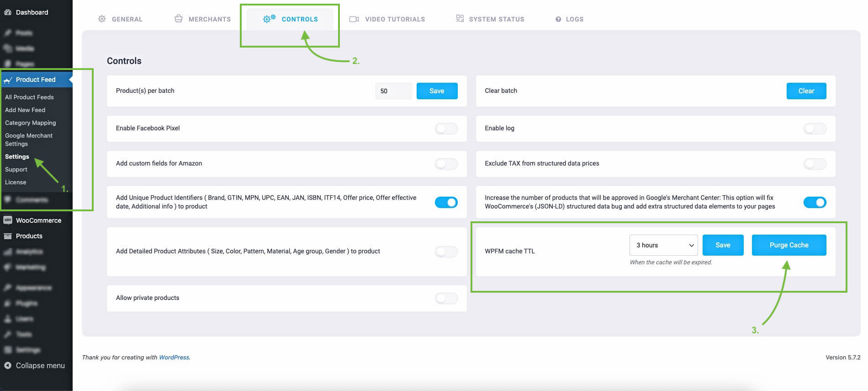Click the 'Product(s) per batch' label
The image size is (868, 391).
tap(145, 91)
